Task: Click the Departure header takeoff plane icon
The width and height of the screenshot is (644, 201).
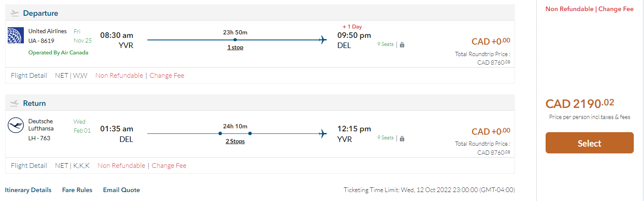Action: [15, 13]
